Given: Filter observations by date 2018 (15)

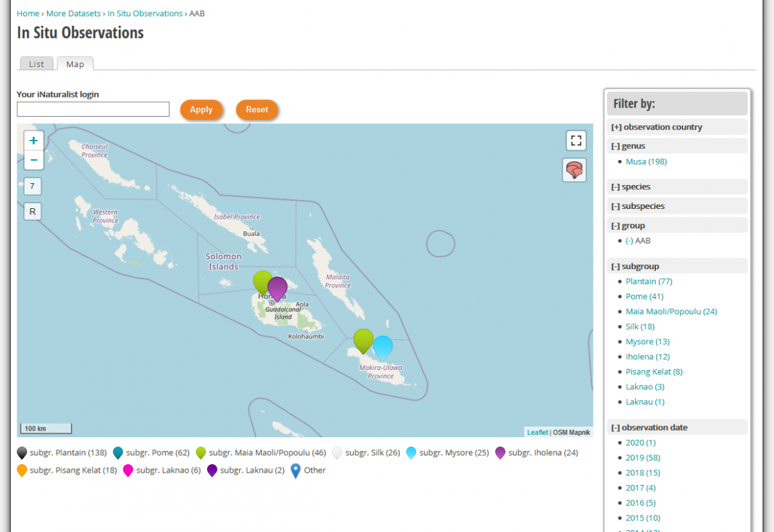Looking at the screenshot, I should [643, 473].
